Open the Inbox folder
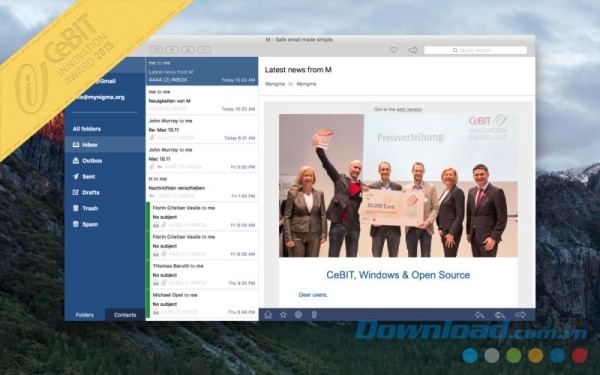This screenshot has height=375, width=600. 105,145
